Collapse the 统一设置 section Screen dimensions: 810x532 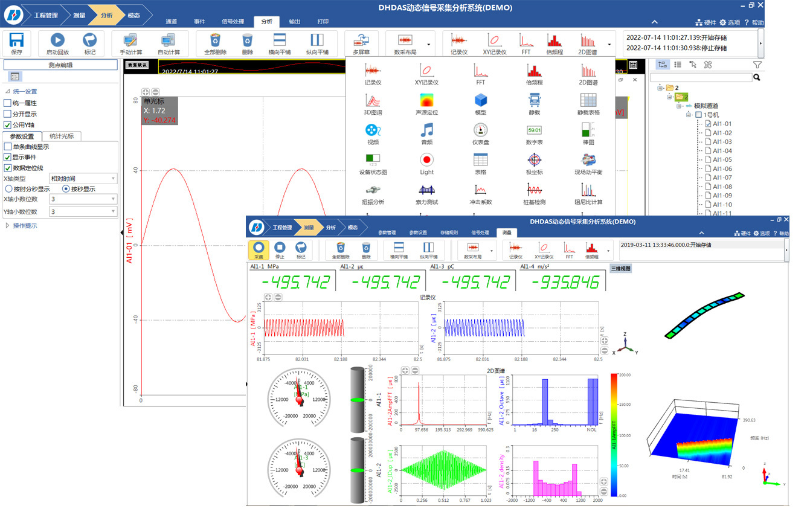7,92
